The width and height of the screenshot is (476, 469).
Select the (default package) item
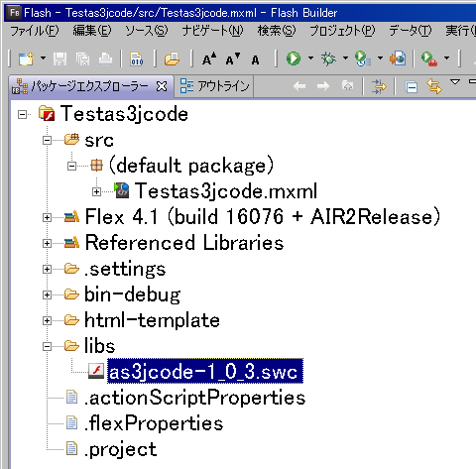pos(191,166)
